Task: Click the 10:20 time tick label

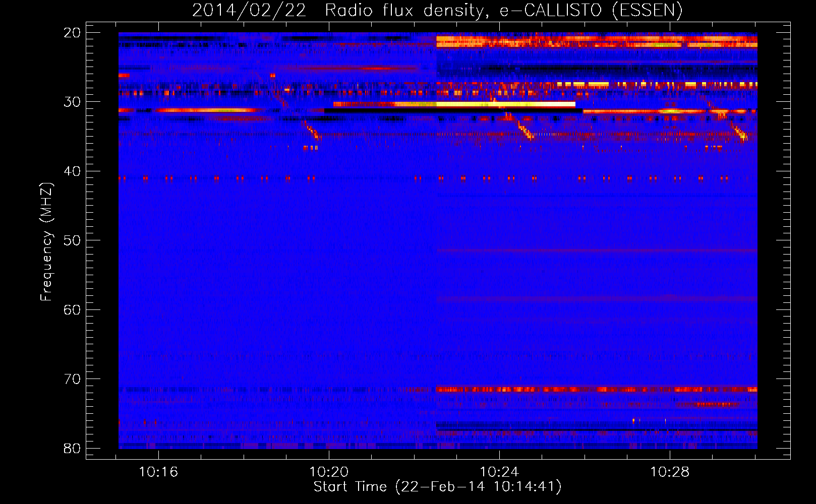Action: (329, 472)
